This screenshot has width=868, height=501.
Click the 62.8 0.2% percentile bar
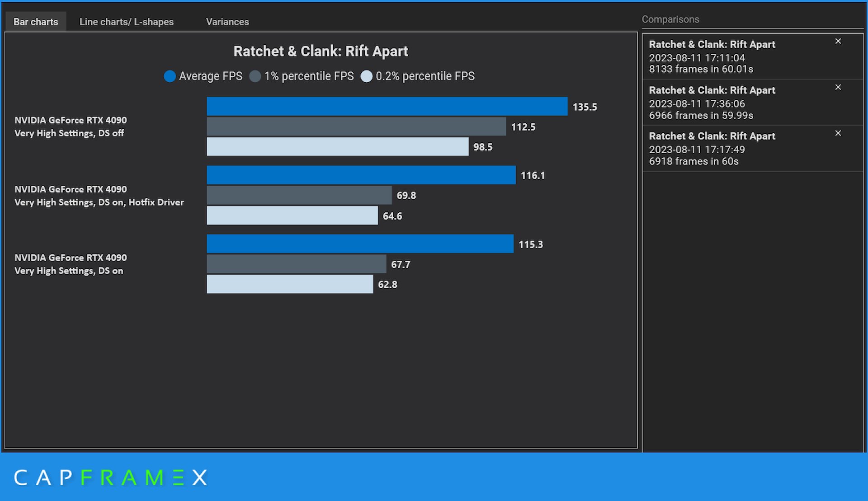tap(289, 284)
